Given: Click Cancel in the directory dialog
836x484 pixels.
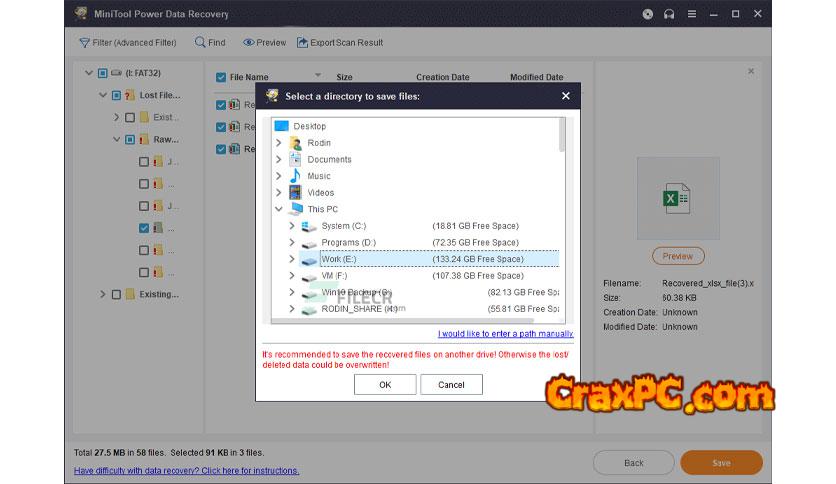Looking at the screenshot, I should pyautogui.click(x=451, y=384).
